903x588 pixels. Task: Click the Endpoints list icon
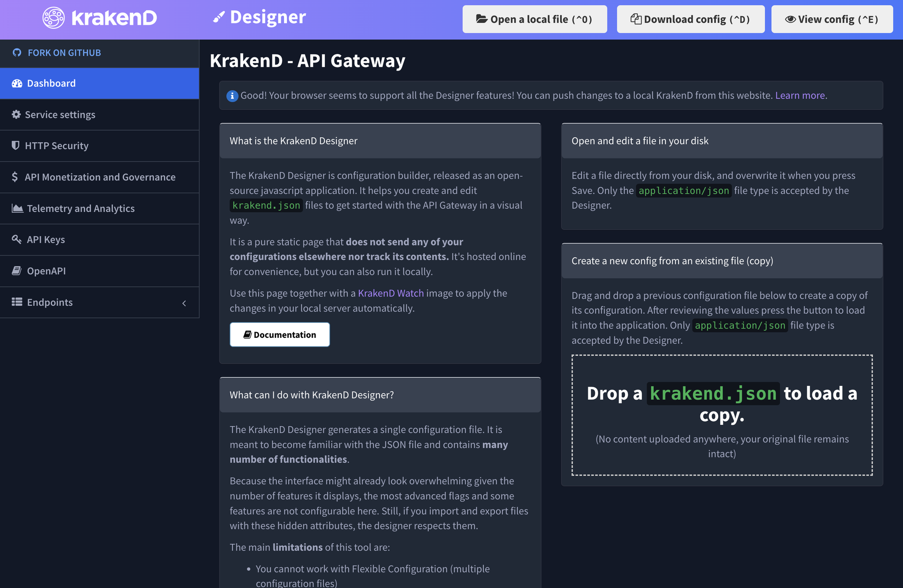(17, 302)
